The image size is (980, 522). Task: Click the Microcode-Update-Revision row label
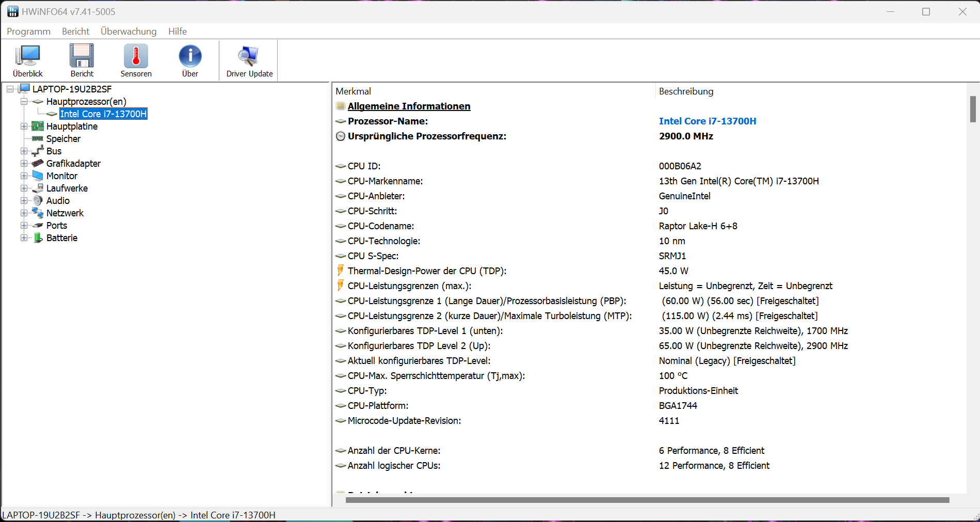(405, 420)
